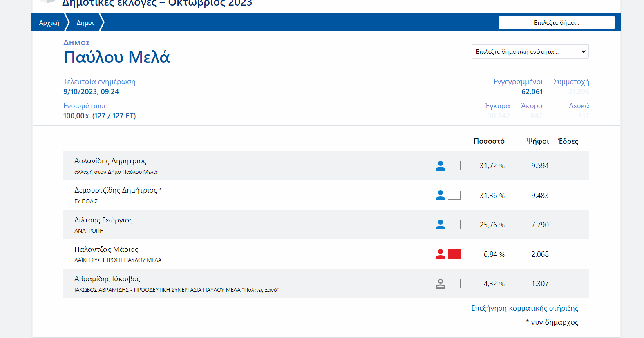Go to Αρχική in the breadcrumb
The height and width of the screenshot is (338, 644).
point(49,23)
